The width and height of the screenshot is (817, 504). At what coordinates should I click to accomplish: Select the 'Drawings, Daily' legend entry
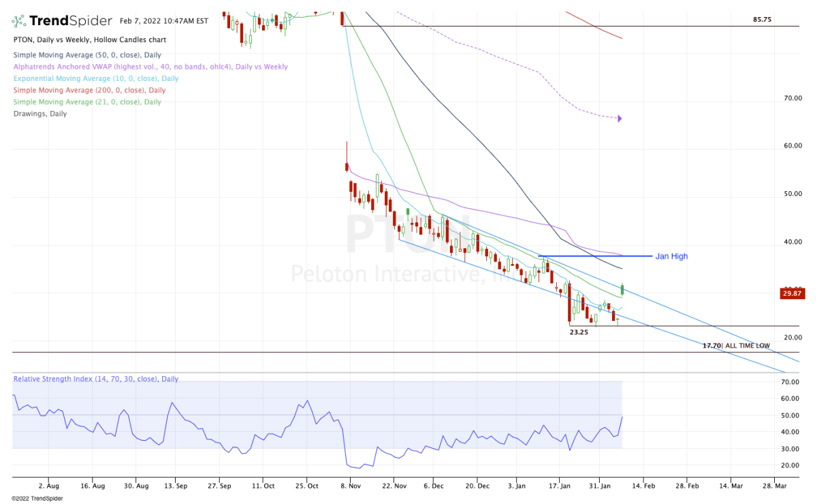pyautogui.click(x=40, y=114)
